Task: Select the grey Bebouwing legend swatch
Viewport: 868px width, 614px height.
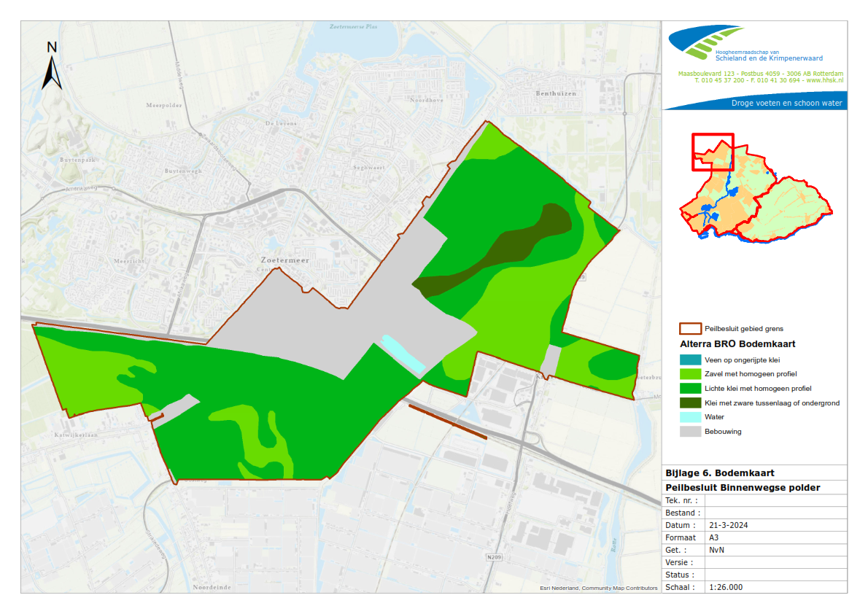Action: click(x=689, y=431)
